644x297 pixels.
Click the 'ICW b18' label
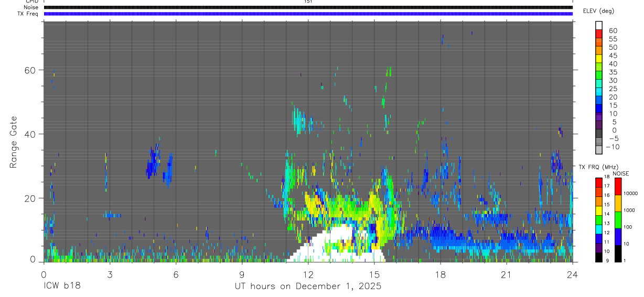[x=62, y=287]
